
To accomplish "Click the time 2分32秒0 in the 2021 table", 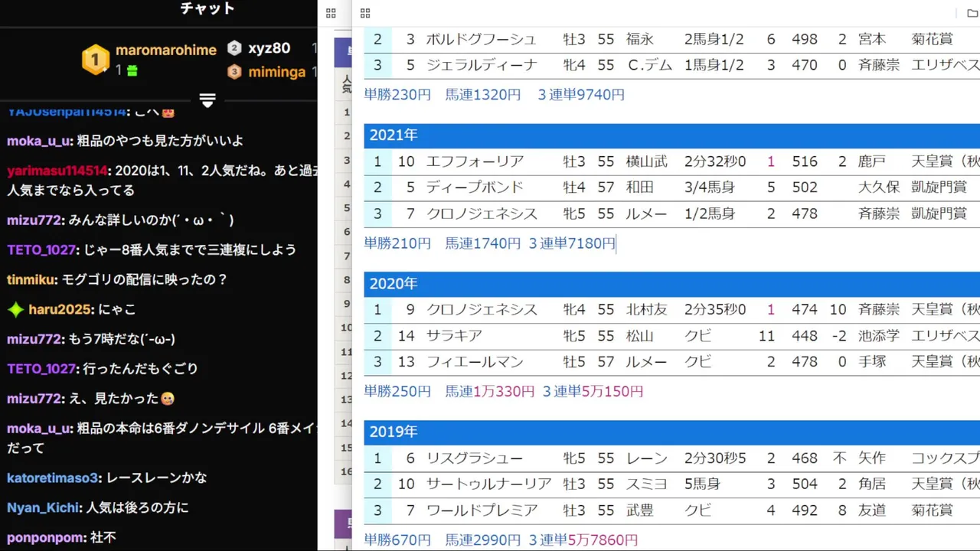I will click(x=715, y=161).
